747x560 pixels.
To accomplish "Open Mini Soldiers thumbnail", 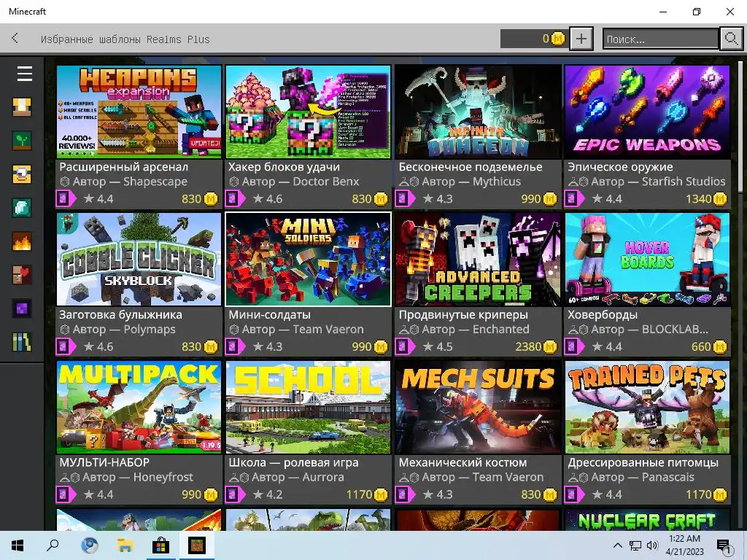I will 309,259.
